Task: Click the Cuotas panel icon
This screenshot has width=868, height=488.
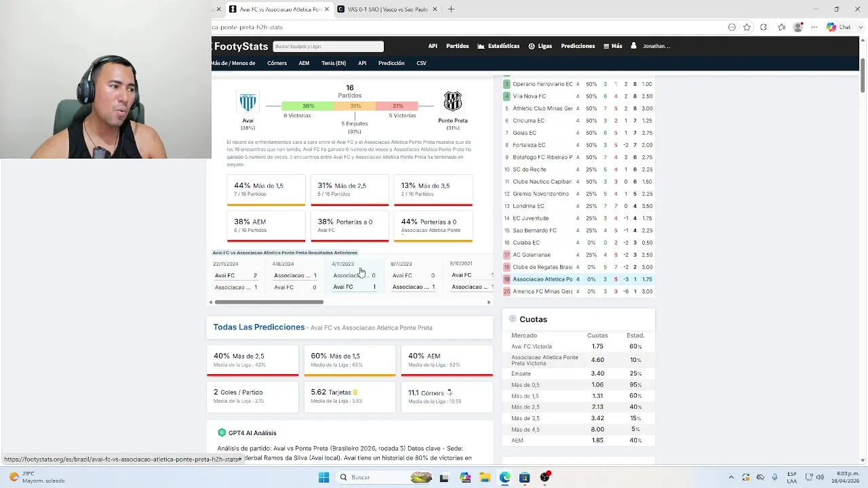Action: (513, 319)
